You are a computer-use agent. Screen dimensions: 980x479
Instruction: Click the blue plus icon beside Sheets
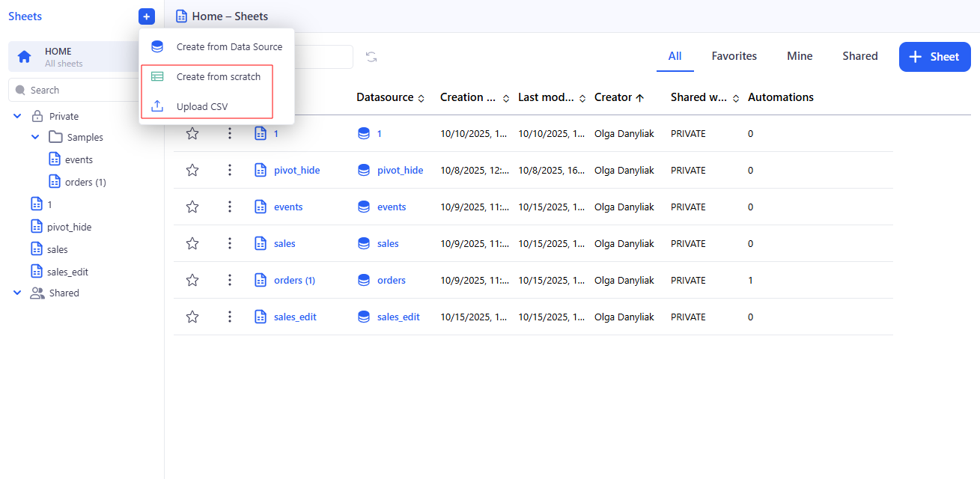147,16
